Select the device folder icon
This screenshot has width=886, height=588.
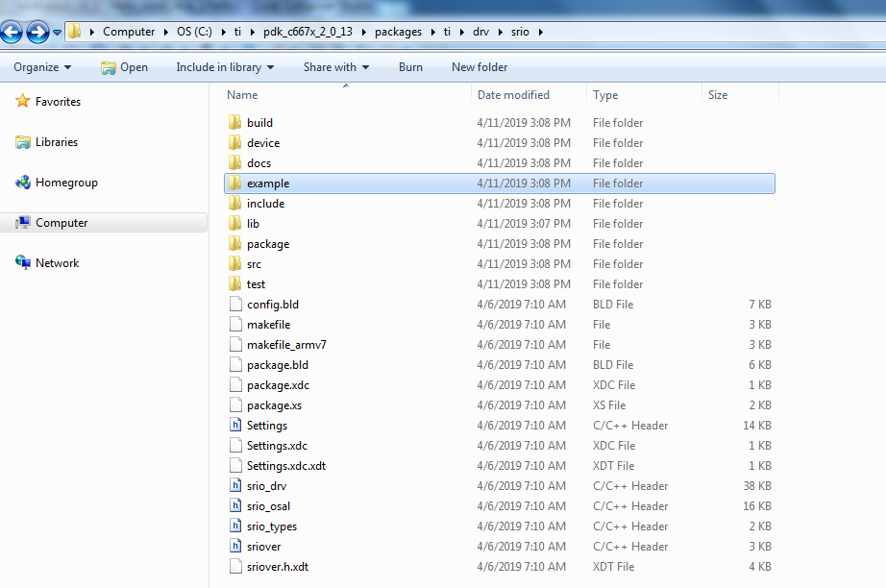tap(235, 143)
